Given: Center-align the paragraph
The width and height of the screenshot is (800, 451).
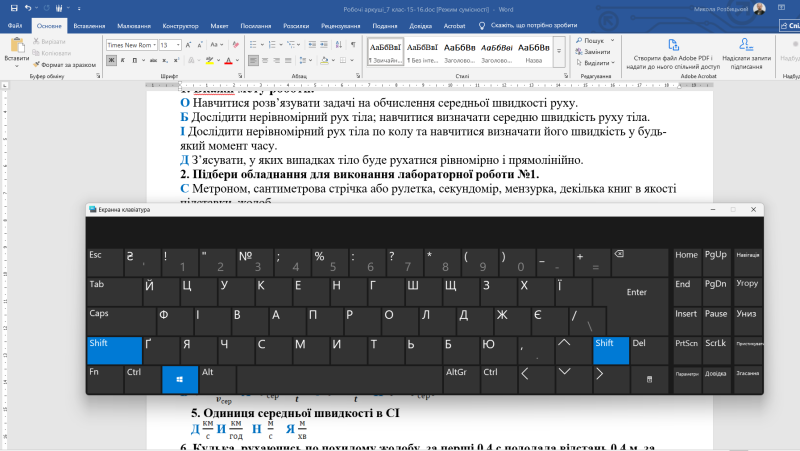Looking at the screenshot, I should pyautogui.click(x=265, y=60).
